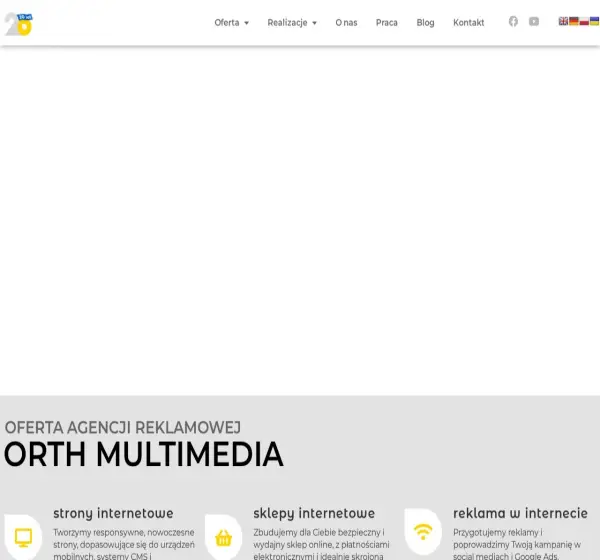The image size is (600, 560).
Task: Click the yellow monitor icon for websites
Action: [x=23, y=537]
